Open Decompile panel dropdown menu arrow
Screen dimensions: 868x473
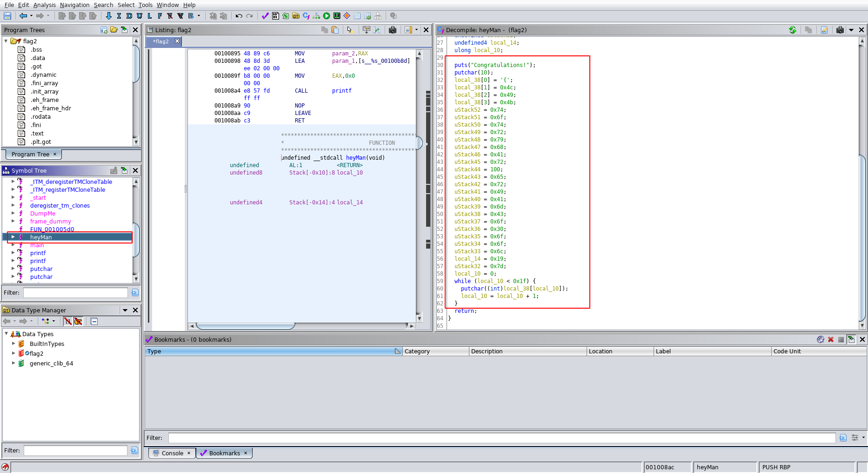[x=851, y=30]
